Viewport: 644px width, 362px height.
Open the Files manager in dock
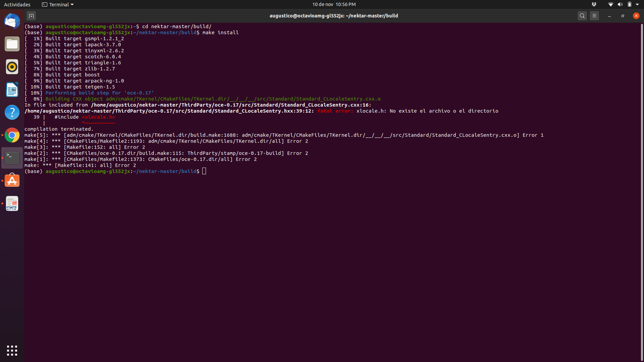pyautogui.click(x=12, y=44)
